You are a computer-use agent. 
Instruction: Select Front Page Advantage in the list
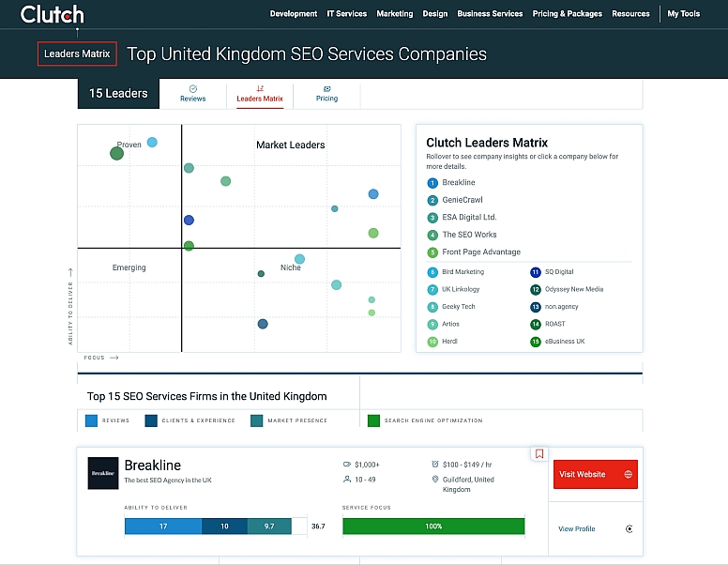[x=481, y=252]
